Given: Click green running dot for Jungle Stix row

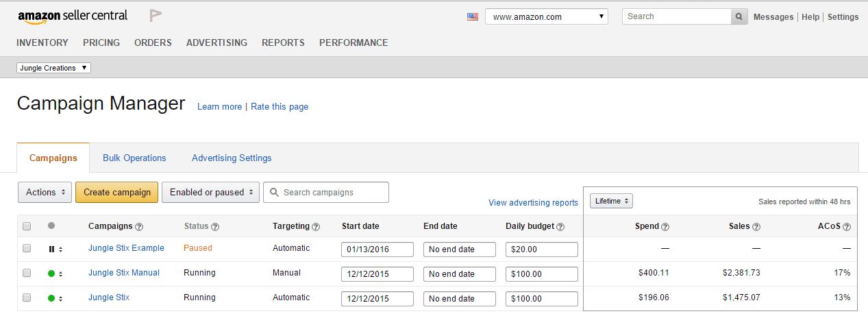Looking at the screenshot, I should 51,298.
